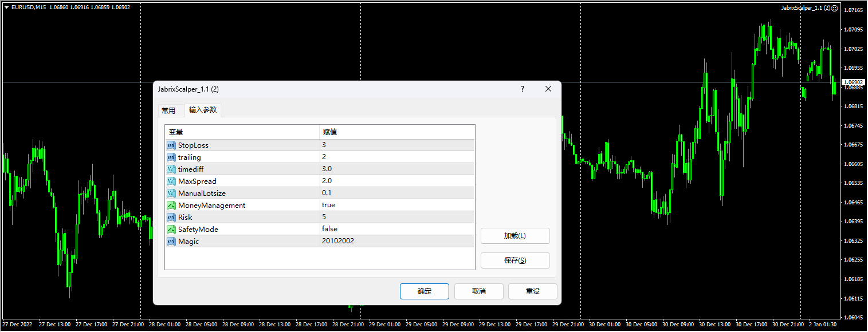Click the numeric icon next to Magic
This screenshot has height=332, width=868.
click(171, 241)
